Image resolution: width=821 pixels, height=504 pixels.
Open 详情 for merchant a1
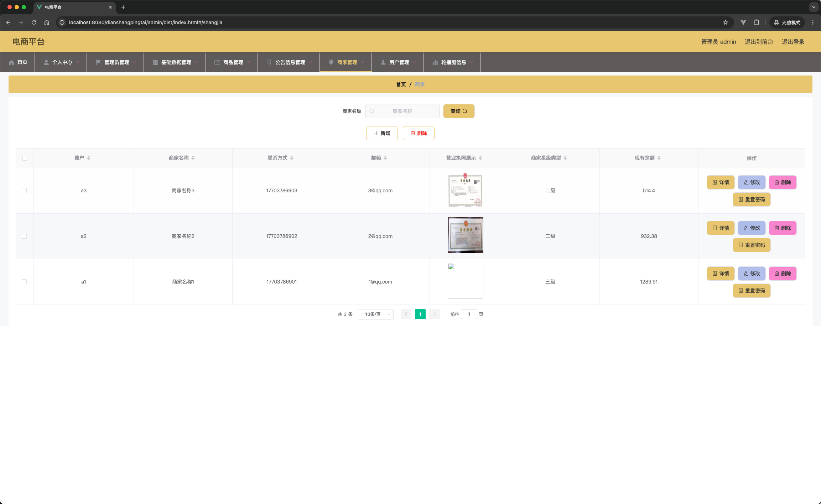point(721,274)
